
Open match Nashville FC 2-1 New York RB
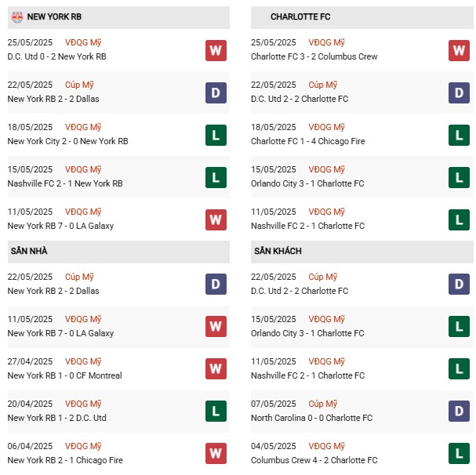point(65,183)
